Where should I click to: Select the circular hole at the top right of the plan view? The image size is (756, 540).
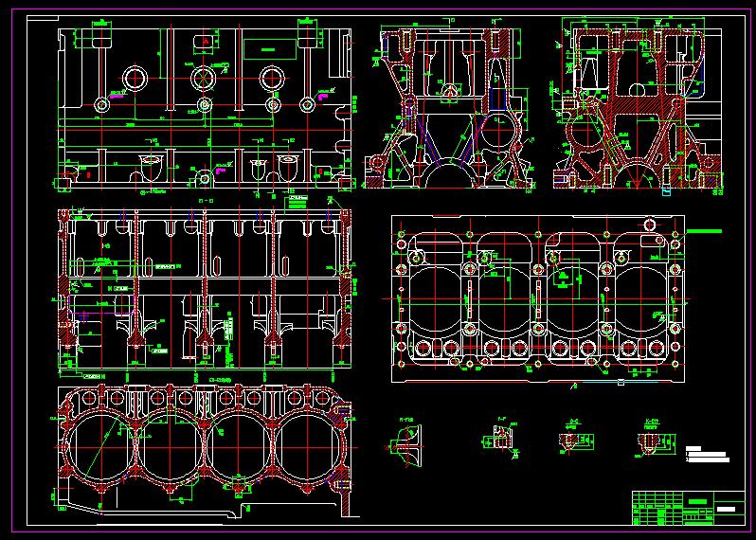tap(650, 225)
